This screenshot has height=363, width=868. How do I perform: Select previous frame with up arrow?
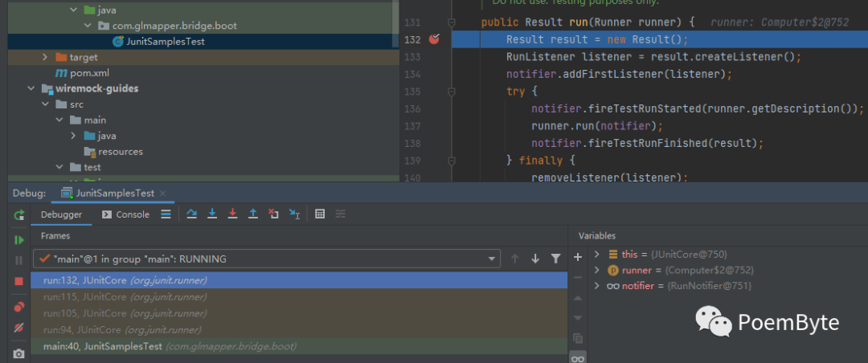point(515,259)
